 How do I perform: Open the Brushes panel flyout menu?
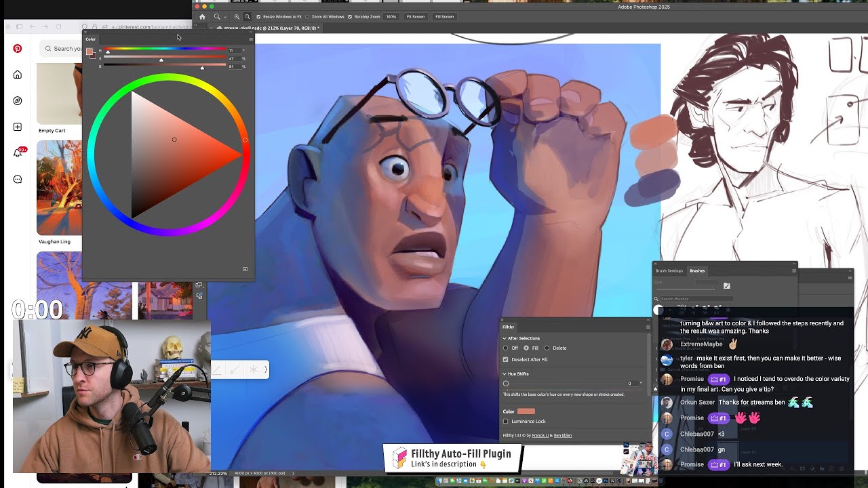point(794,270)
